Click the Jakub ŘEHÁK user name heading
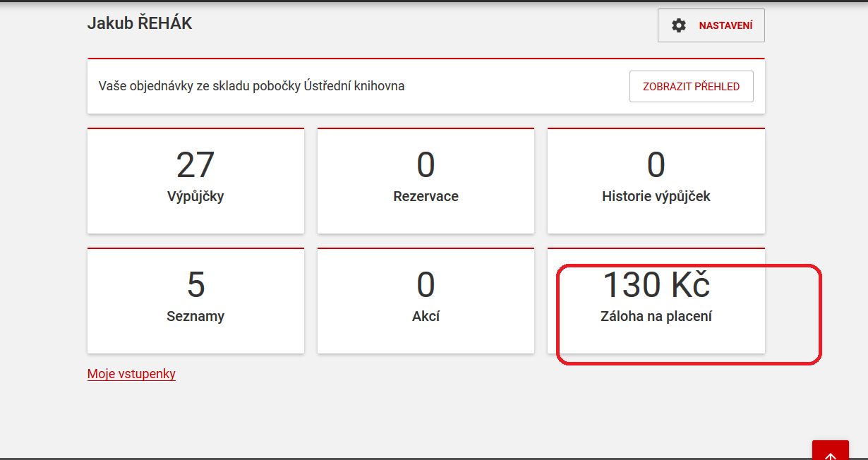868x460 pixels. (140, 23)
